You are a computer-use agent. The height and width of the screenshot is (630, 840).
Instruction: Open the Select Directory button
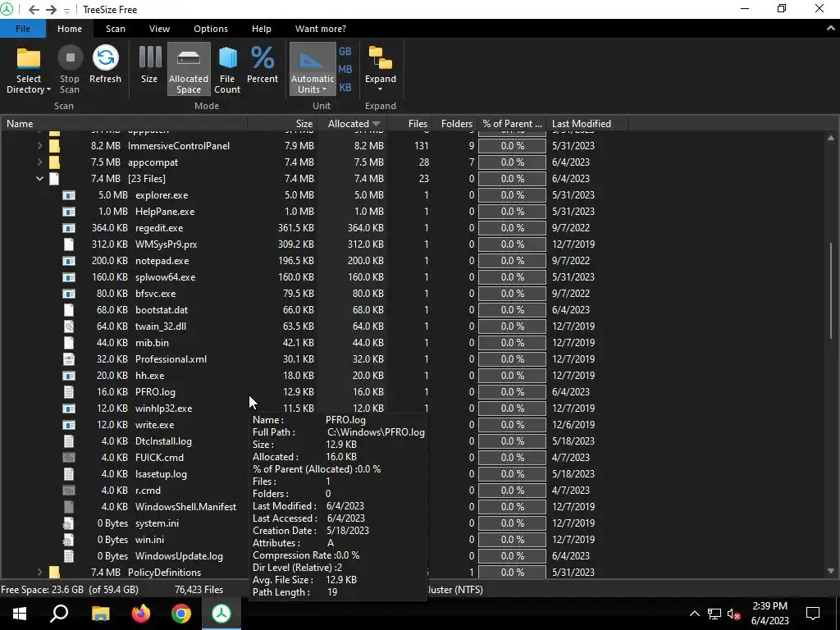[x=29, y=71]
